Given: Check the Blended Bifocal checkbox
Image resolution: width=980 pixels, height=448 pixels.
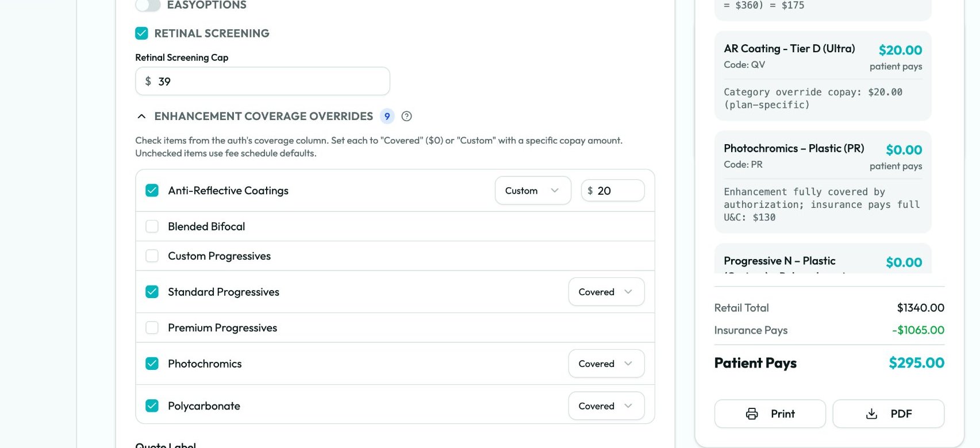Looking at the screenshot, I should point(152,226).
